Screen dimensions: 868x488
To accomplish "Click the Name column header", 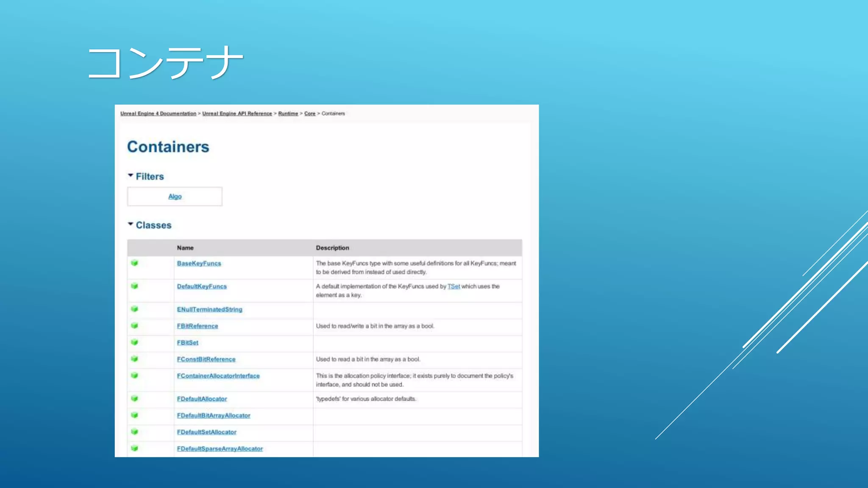I will coord(185,248).
